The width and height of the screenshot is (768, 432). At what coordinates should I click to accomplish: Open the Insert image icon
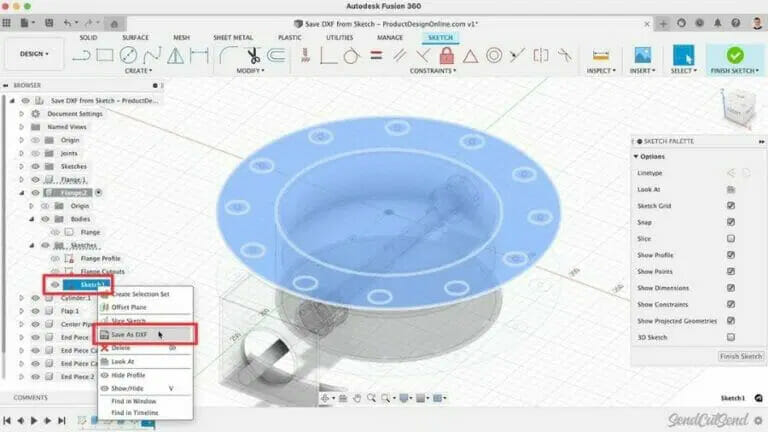click(x=643, y=56)
